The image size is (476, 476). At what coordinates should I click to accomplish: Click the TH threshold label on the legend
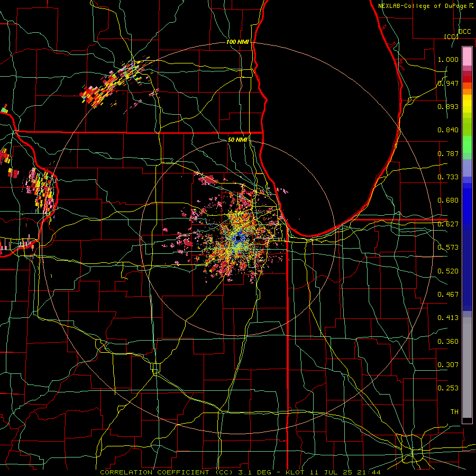(x=454, y=412)
